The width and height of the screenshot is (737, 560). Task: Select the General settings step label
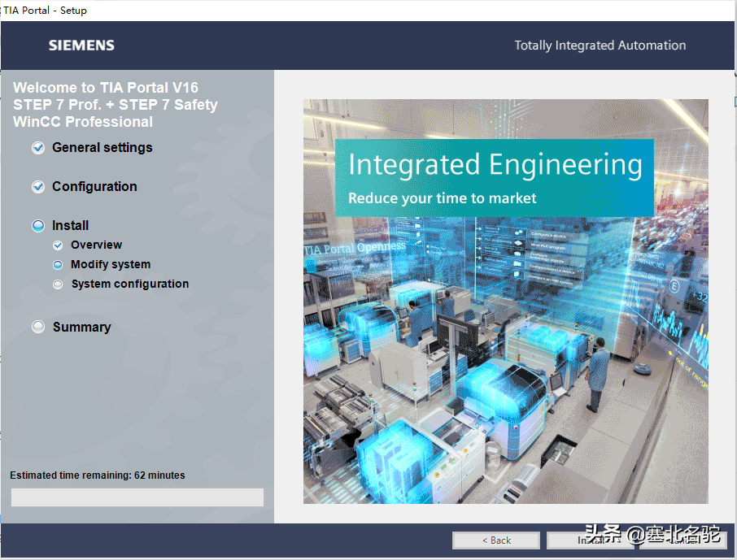102,147
